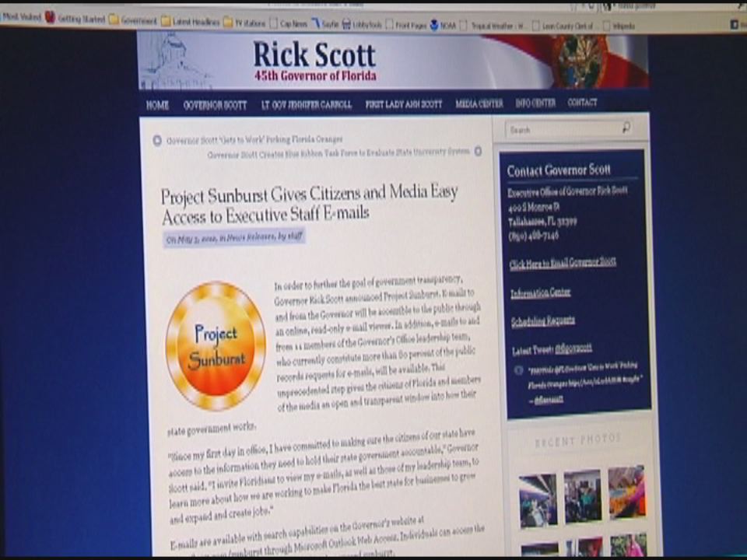Open the second recent photo thumbnail
Image resolution: width=747 pixels, height=560 pixels.
[x=583, y=496]
